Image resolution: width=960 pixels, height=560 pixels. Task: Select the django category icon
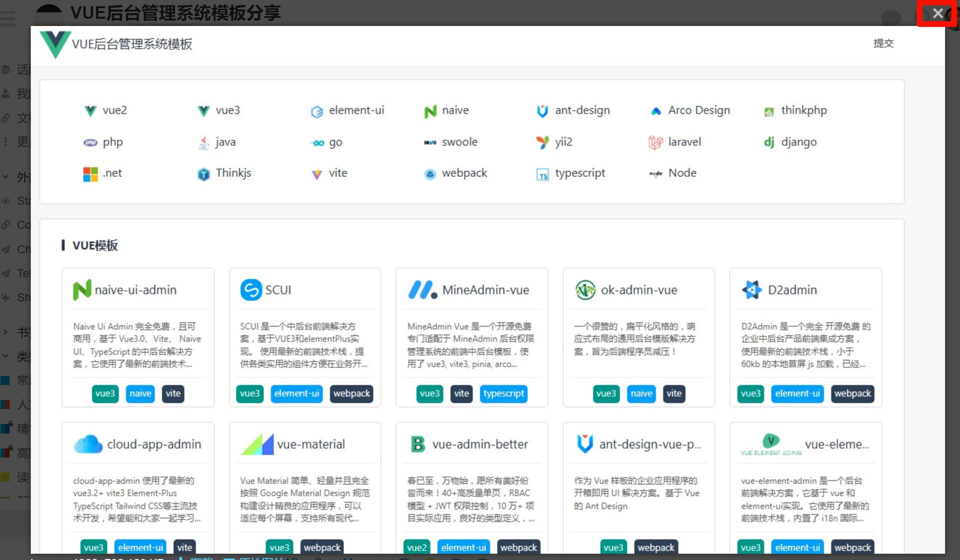[769, 142]
